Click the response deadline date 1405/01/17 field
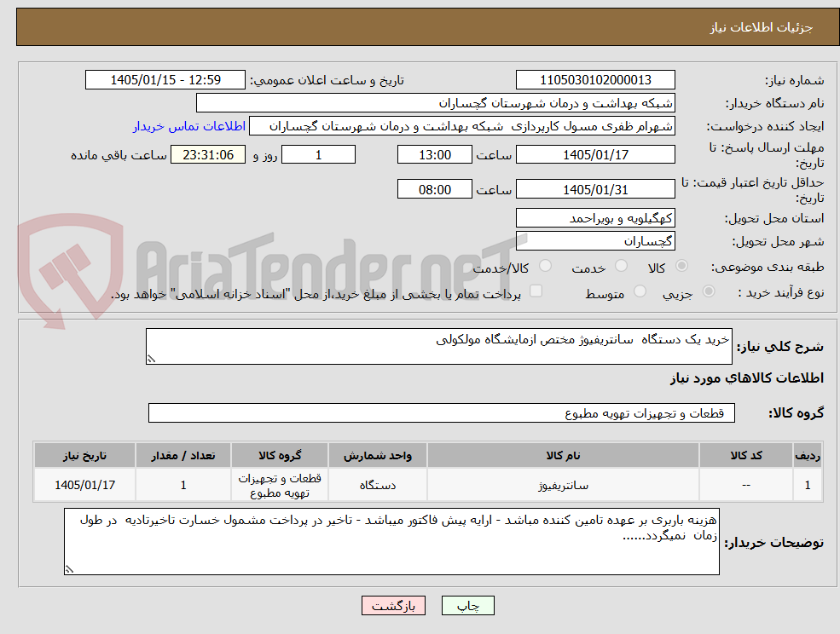840x634 pixels. click(595, 155)
